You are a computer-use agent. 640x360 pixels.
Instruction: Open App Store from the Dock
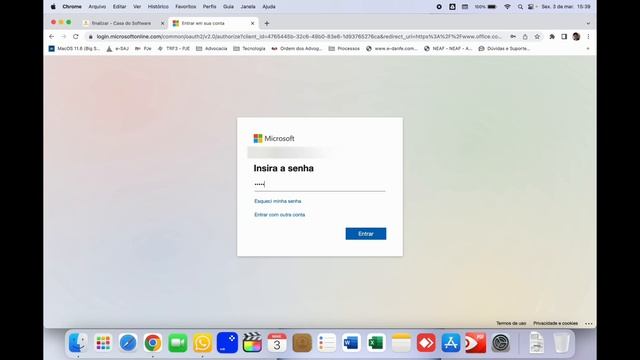pyautogui.click(x=451, y=343)
